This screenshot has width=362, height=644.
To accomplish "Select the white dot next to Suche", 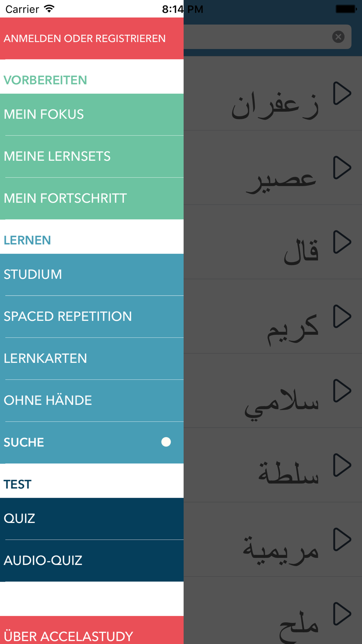I will click(166, 442).
